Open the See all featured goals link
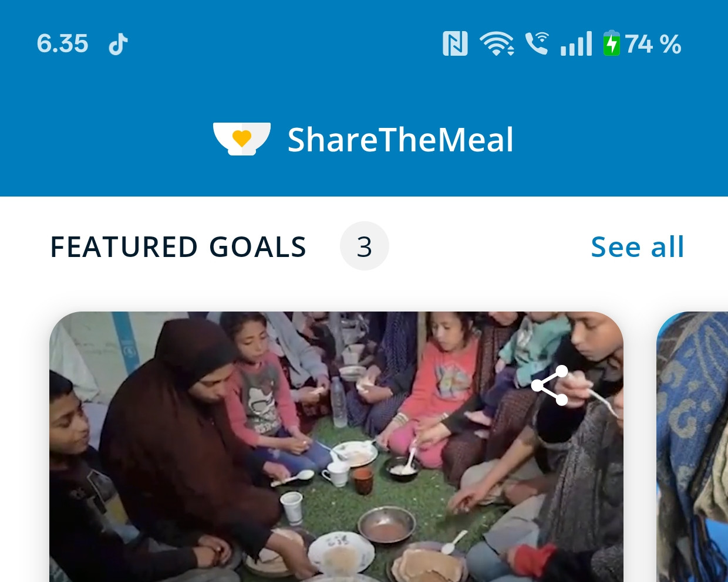Screen dimensions: 728x582 coord(638,246)
